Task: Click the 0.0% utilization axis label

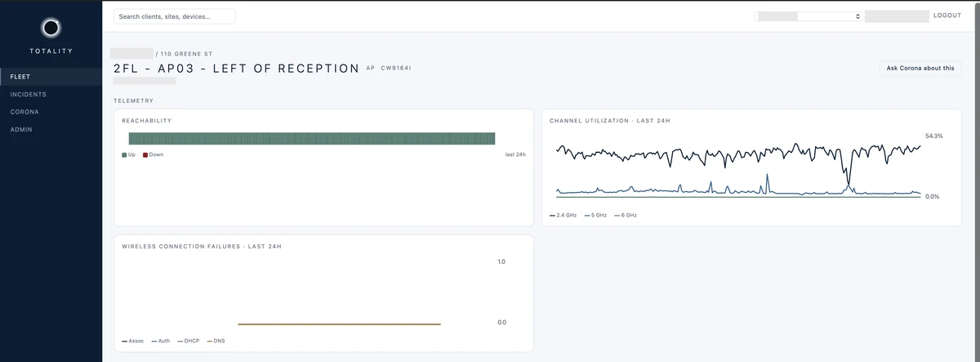Action: tap(932, 197)
